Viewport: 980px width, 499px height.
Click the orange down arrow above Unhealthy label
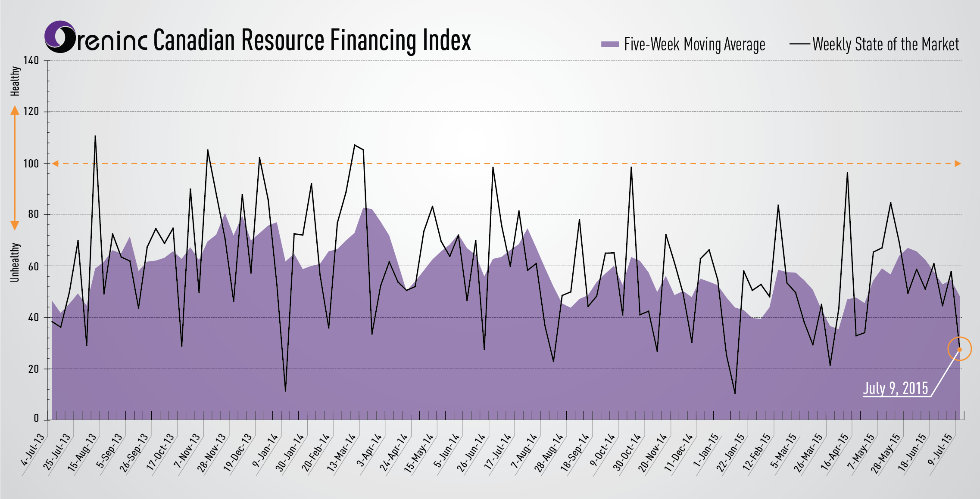(x=15, y=226)
